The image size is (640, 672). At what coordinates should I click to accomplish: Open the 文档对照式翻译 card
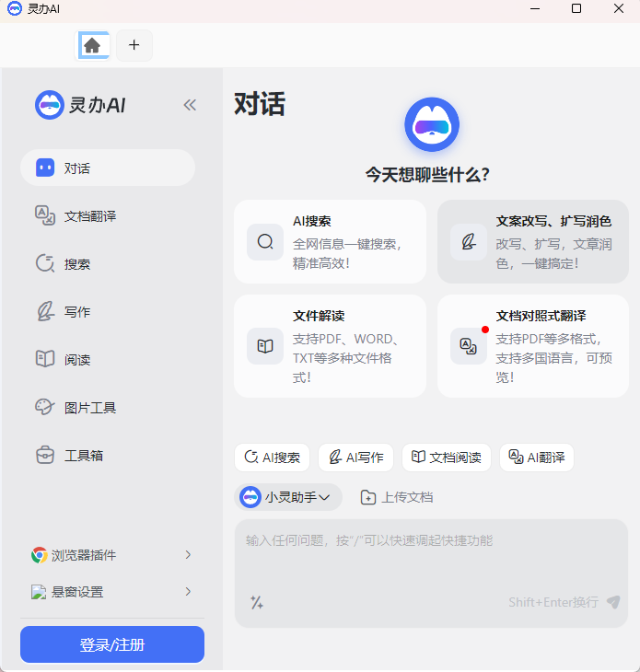(533, 346)
